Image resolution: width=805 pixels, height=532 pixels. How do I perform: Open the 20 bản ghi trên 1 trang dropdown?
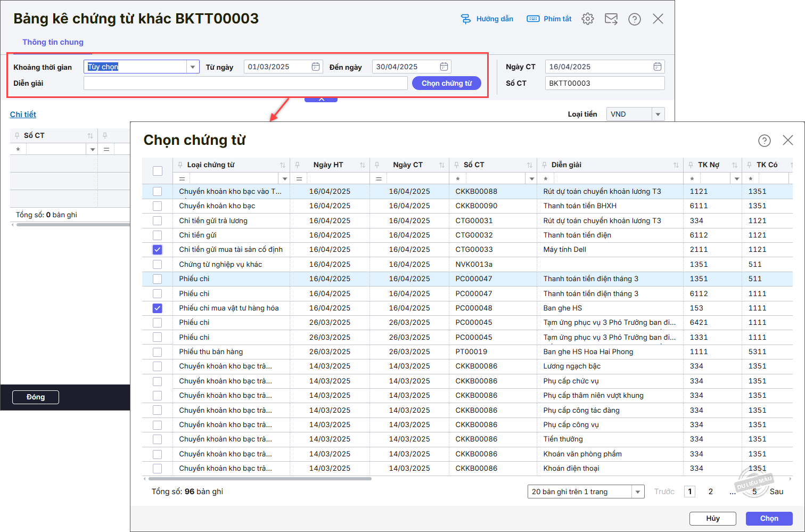pos(637,492)
